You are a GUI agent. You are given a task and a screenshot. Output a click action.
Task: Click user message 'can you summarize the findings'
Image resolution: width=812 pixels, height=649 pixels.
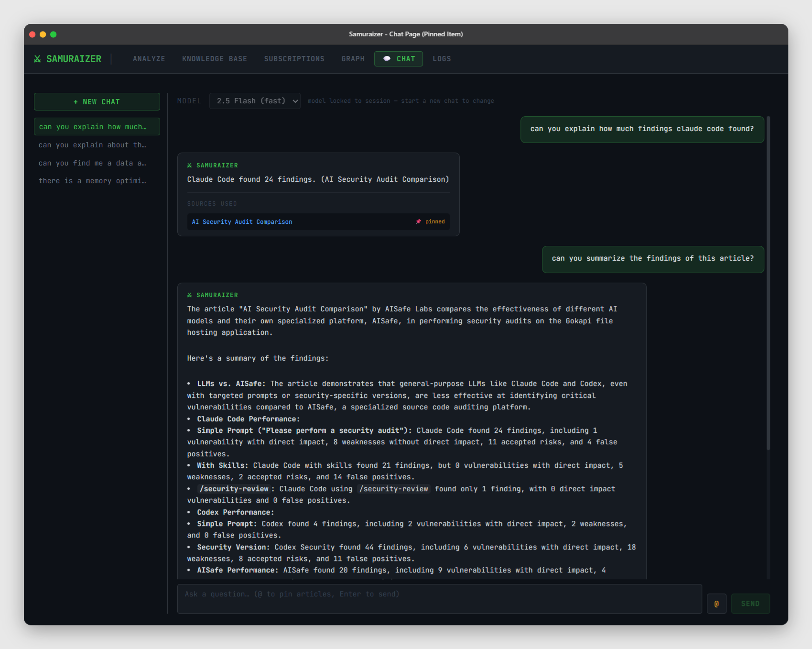point(653,259)
